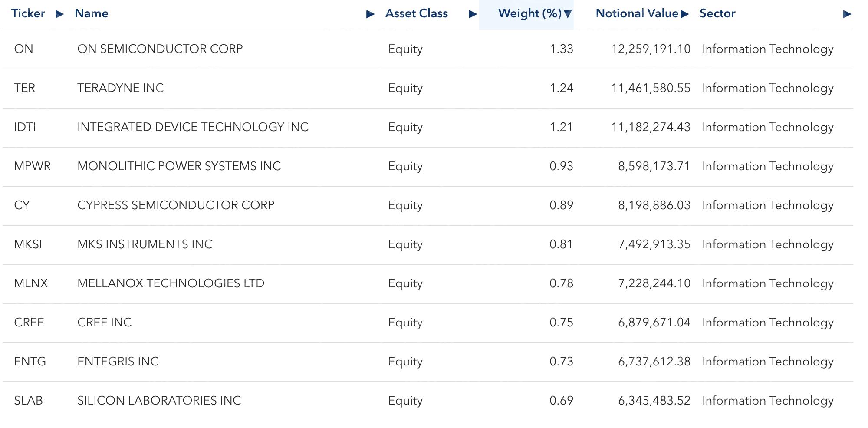This screenshot has height=428, width=868.
Task: Select Integrated Device Technology Inc name
Action: 193,127
